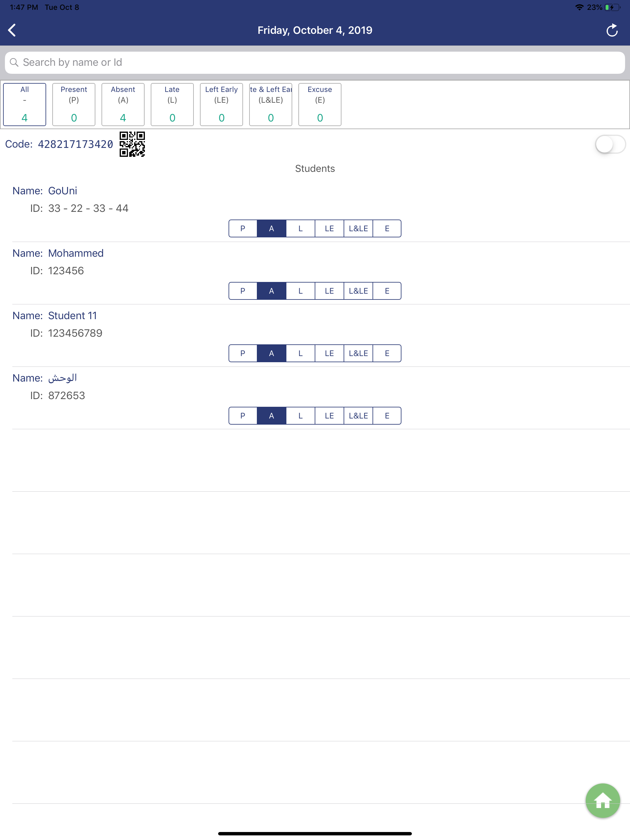Mark student ID 872653 as Excused (E)
The width and height of the screenshot is (630, 840).
[x=387, y=415]
